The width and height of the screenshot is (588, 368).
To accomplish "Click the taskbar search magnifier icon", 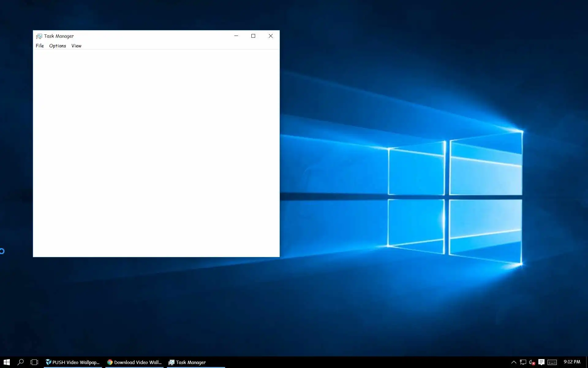I will point(21,362).
